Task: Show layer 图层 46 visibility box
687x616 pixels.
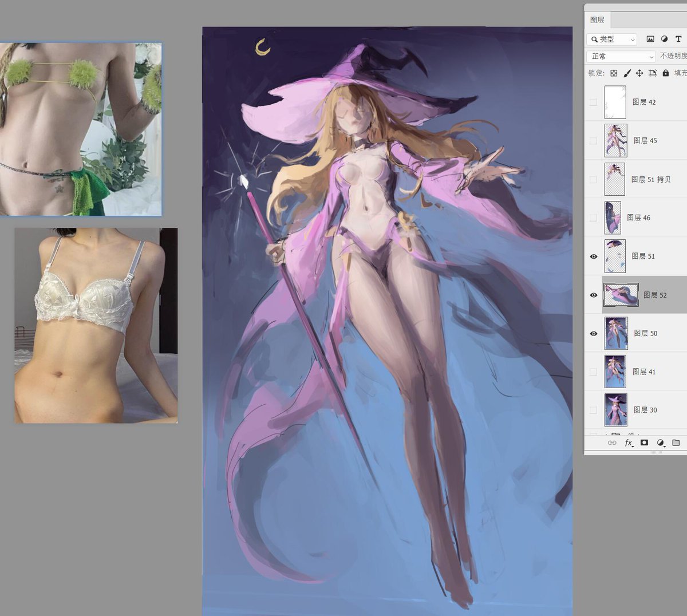Action: pyautogui.click(x=593, y=218)
